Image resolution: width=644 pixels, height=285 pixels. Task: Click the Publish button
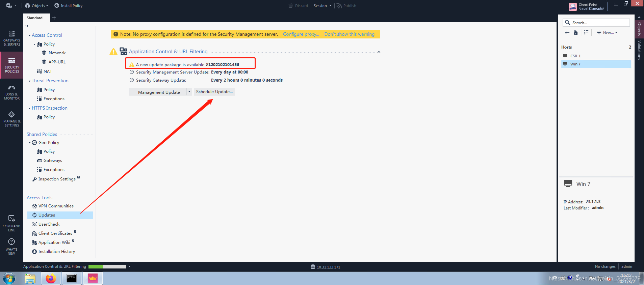click(346, 6)
